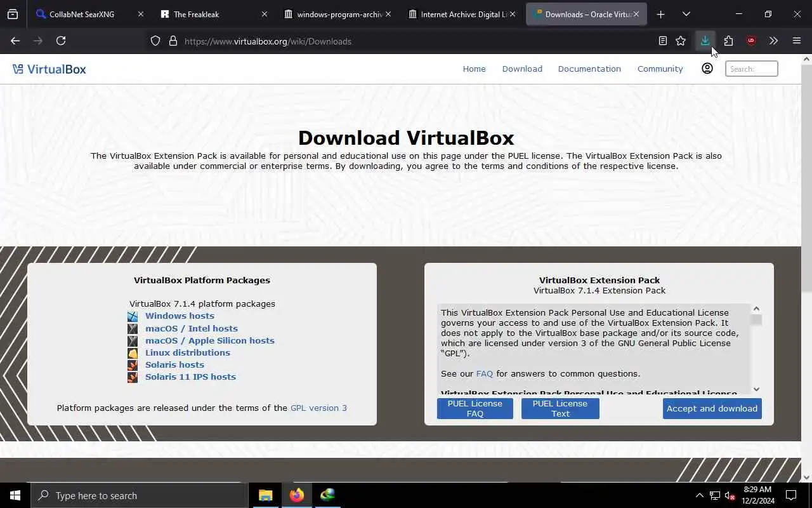
Task: Open the Solaris hosts link
Action: pyautogui.click(x=174, y=364)
